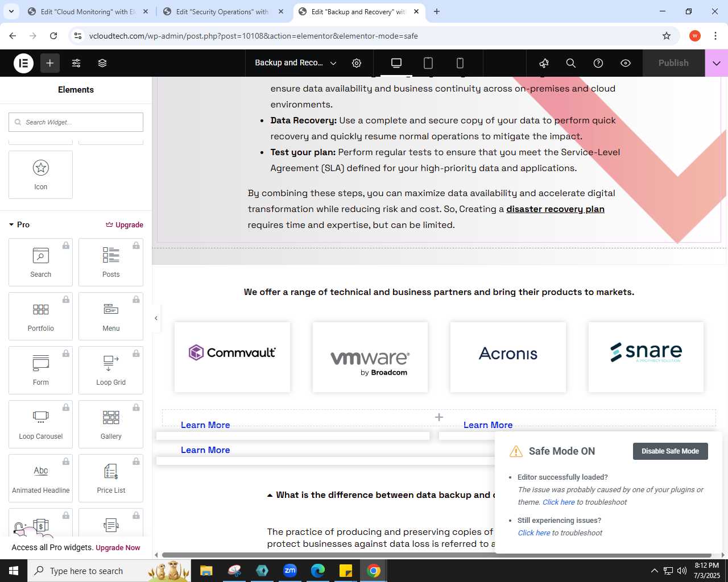Open a new browser tab
Screen dimensions: 728x582
[437, 11]
